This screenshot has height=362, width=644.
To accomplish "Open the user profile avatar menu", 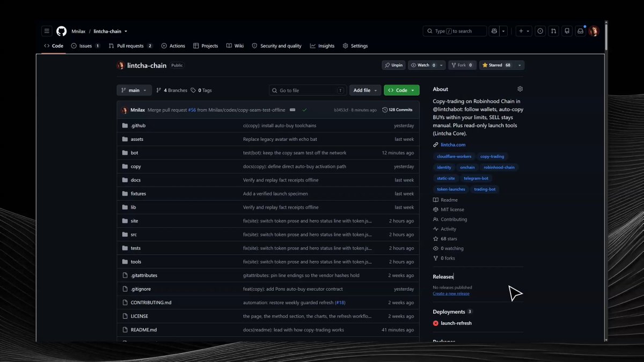I will (x=594, y=31).
